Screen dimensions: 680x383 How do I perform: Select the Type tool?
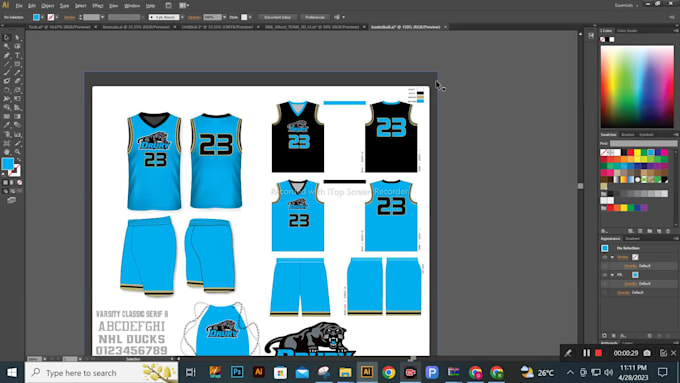pyautogui.click(x=17, y=55)
